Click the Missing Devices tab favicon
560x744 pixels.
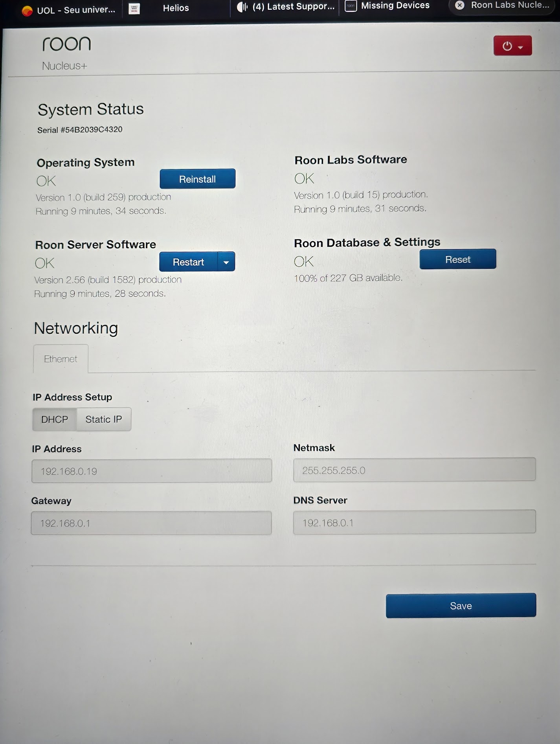point(351,6)
